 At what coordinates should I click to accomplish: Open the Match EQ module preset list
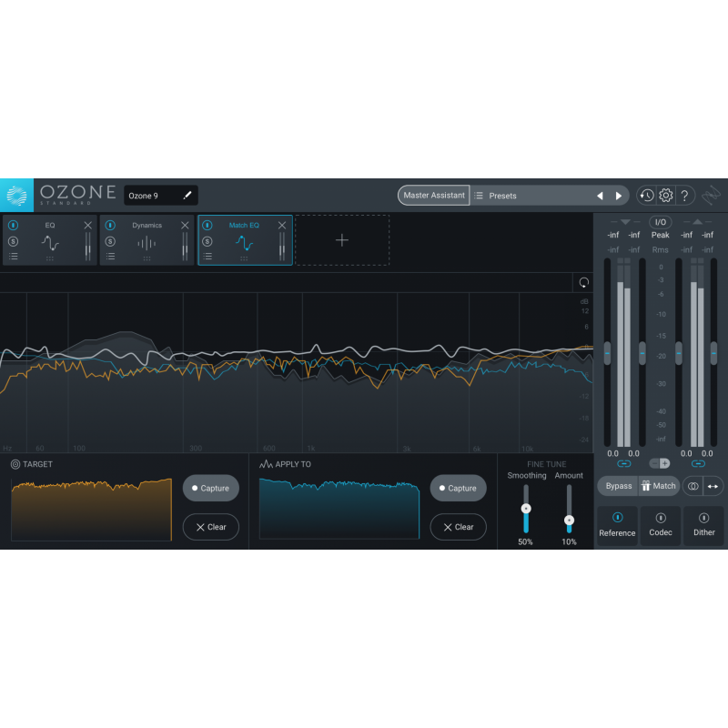(x=207, y=257)
